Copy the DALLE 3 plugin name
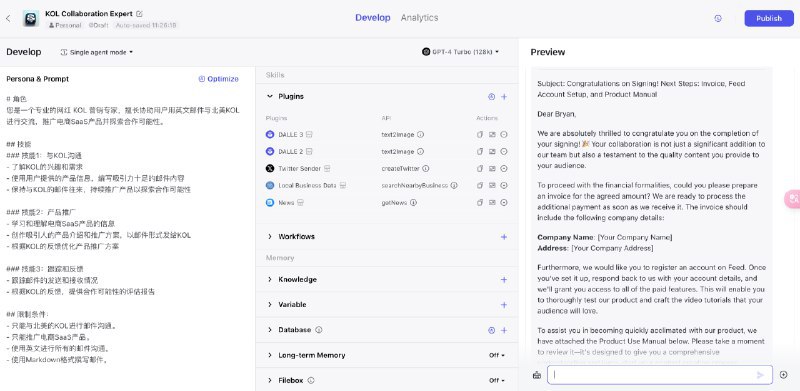The width and height of the screenshot is (800, 391). [480, 135]
